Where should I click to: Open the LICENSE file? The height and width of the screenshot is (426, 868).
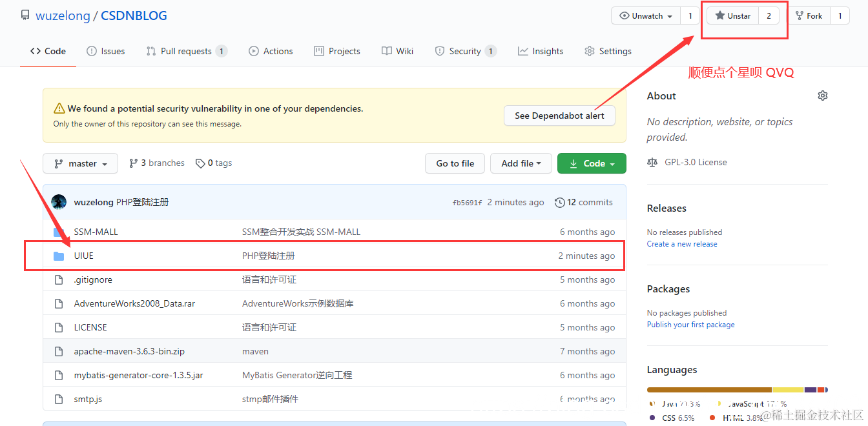pyautogui.click(x=90, y=327)
